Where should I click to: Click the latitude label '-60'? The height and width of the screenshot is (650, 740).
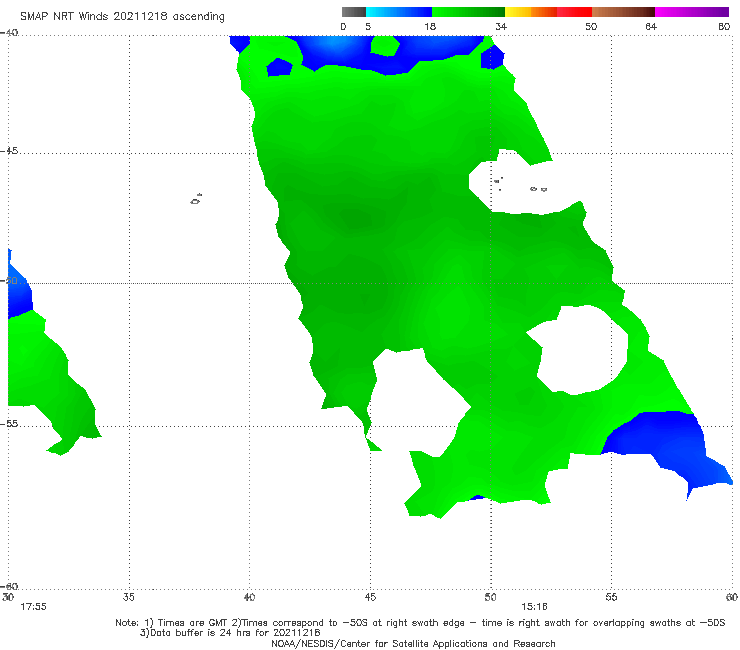click(x=9, y=586)
